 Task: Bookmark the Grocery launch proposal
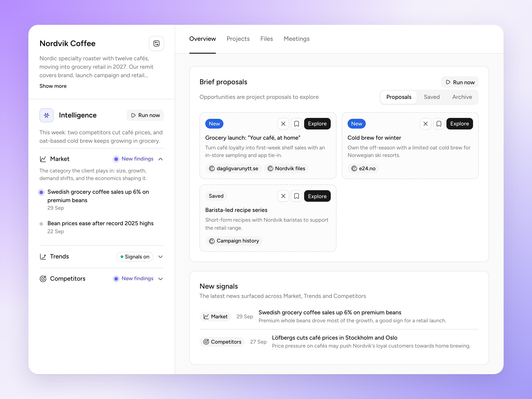click(296, 124)
